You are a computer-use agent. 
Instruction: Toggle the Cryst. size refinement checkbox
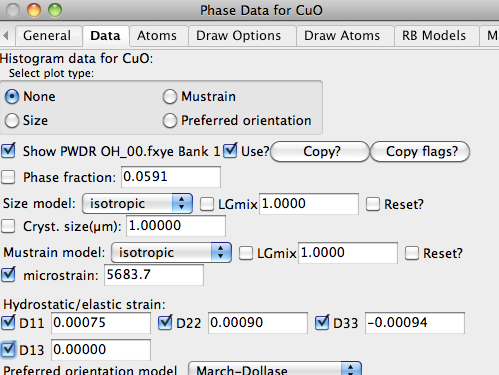click(8, 226)
